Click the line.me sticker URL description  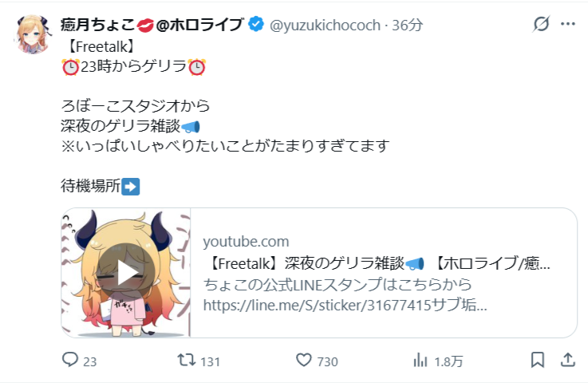[x=345, y=305]
